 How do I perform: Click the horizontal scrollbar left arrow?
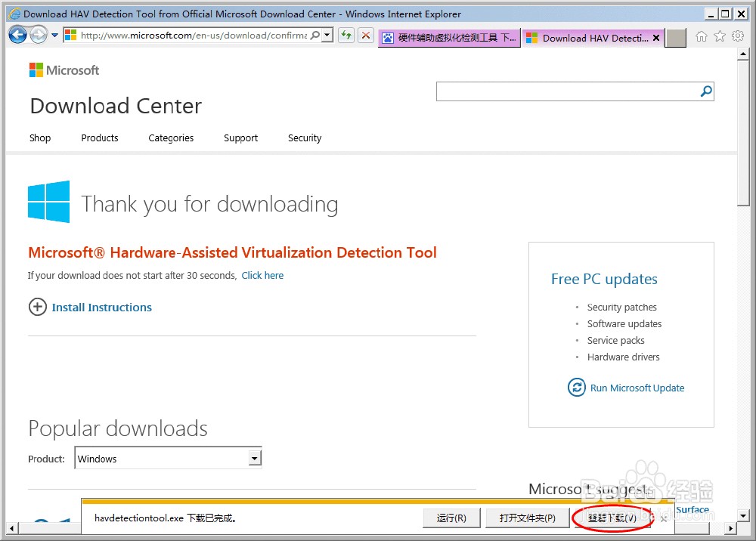(11, 528)
